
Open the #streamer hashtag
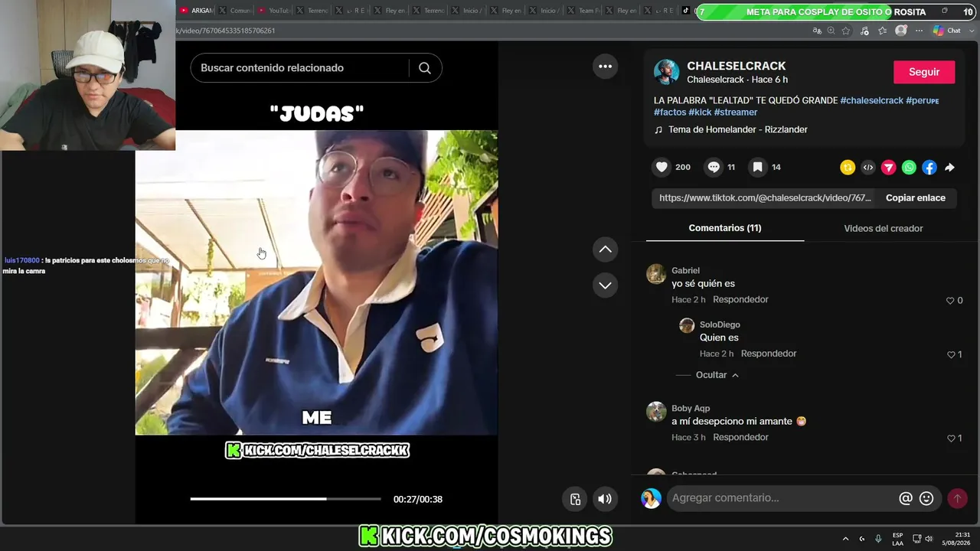pos(735,112)
